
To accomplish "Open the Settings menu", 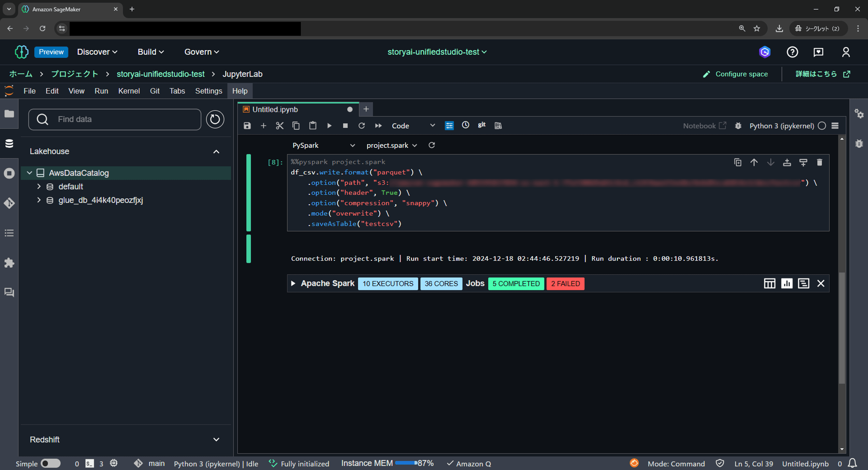I will click(209, 91).
